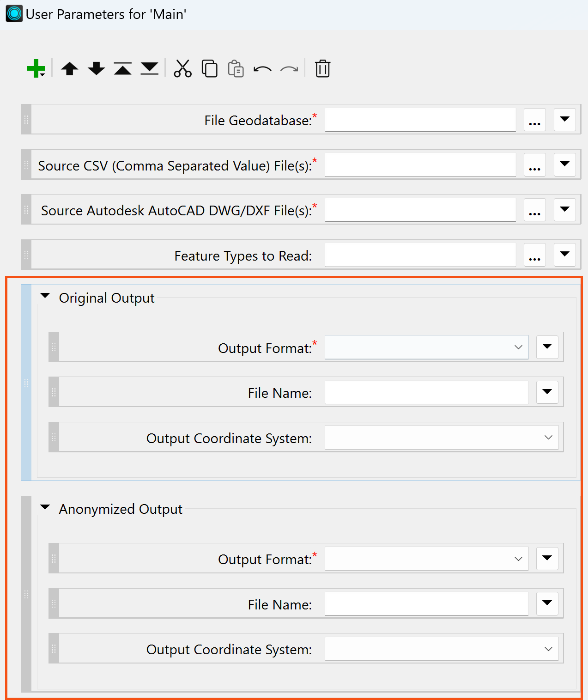This screenshot has width=588, height=700.
Task: Click the AutoCAD DWG/DXF File(s) text field
Action: (420, 210)
